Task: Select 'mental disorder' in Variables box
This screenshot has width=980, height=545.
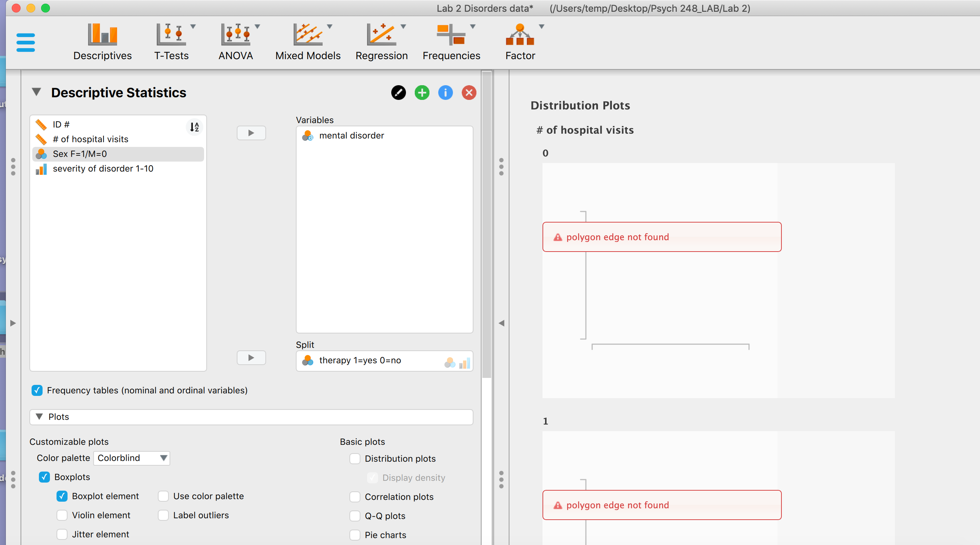Action: (x=384, y=136)
